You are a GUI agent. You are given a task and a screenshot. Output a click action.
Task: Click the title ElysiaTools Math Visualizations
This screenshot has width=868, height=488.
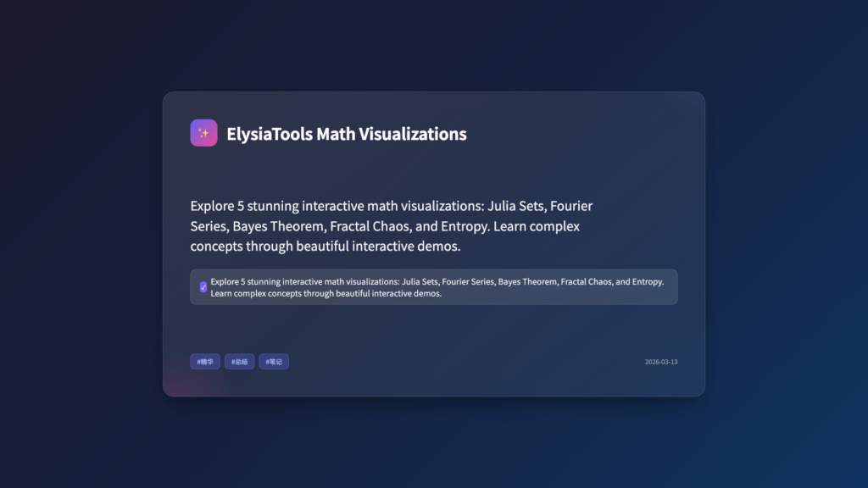pyautogui.click(x=347, y=134)
